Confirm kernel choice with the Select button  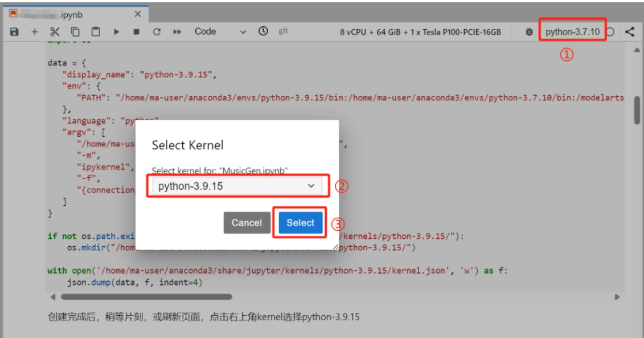(300, 223)
